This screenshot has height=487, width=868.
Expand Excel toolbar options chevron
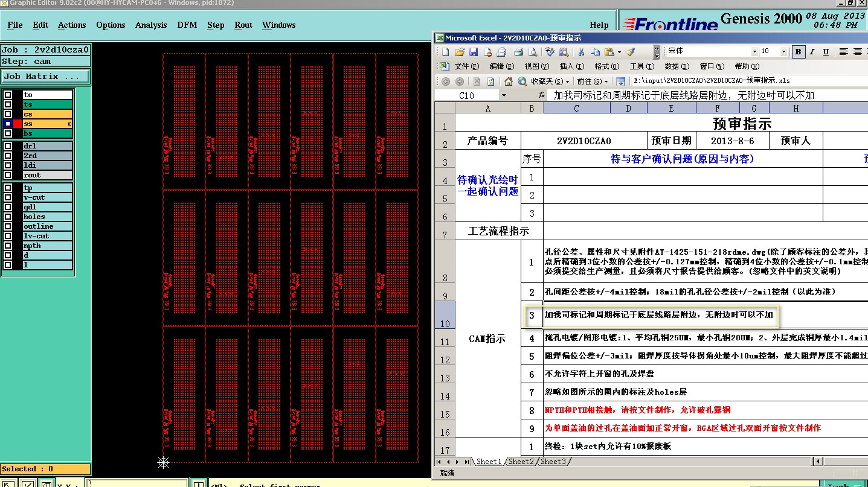tap(657, 52)
